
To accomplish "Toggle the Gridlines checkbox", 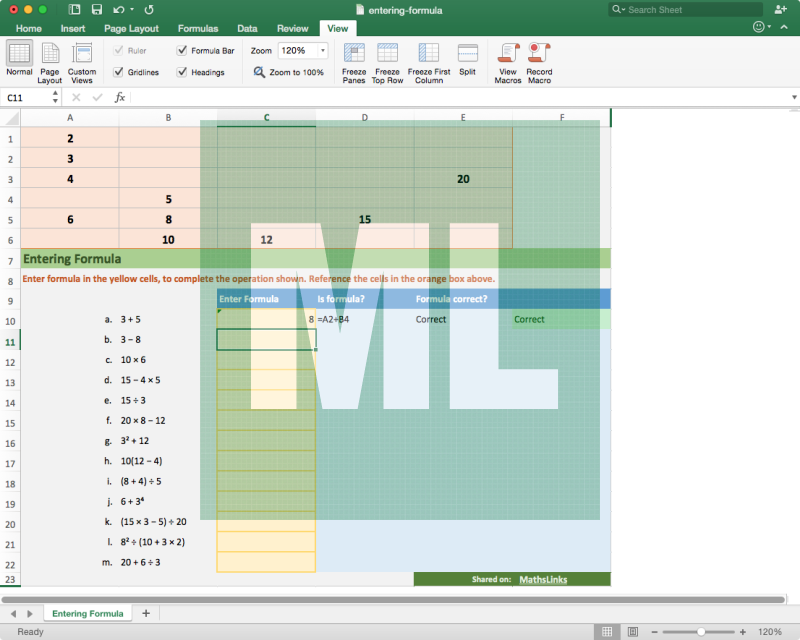I will [119, 72].
